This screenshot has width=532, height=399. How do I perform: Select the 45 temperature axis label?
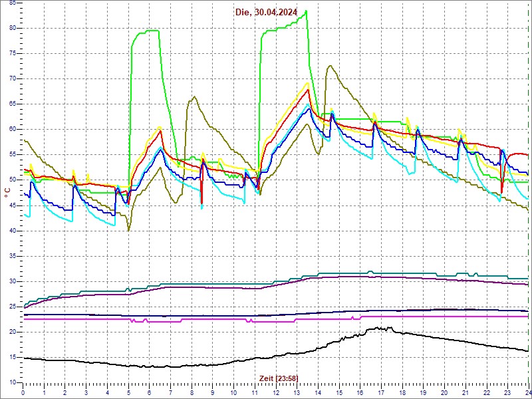(13, 205)
